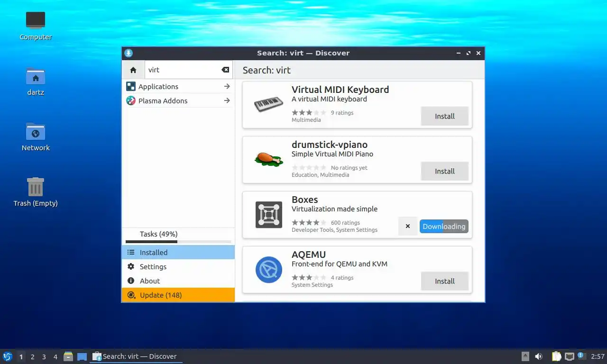Open Virtual MIDI Keyboard title
Image resolution: width=607 pixels, height=364 pixels.
(x=340, y=90)
